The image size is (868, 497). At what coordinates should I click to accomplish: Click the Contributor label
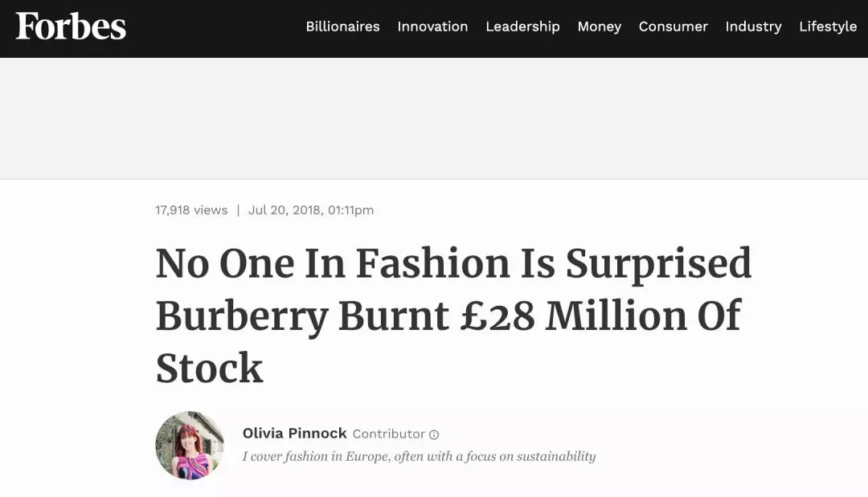pos(388,434)
